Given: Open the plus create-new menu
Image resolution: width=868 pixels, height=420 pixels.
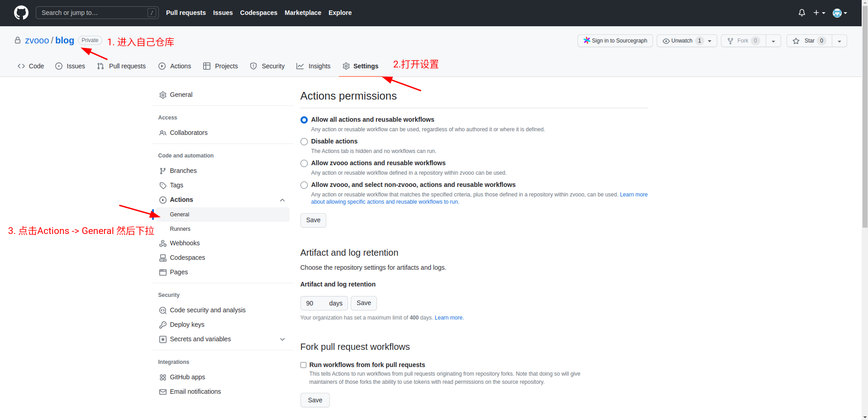Looking at the screenshot, I should [x=819, y=13].
